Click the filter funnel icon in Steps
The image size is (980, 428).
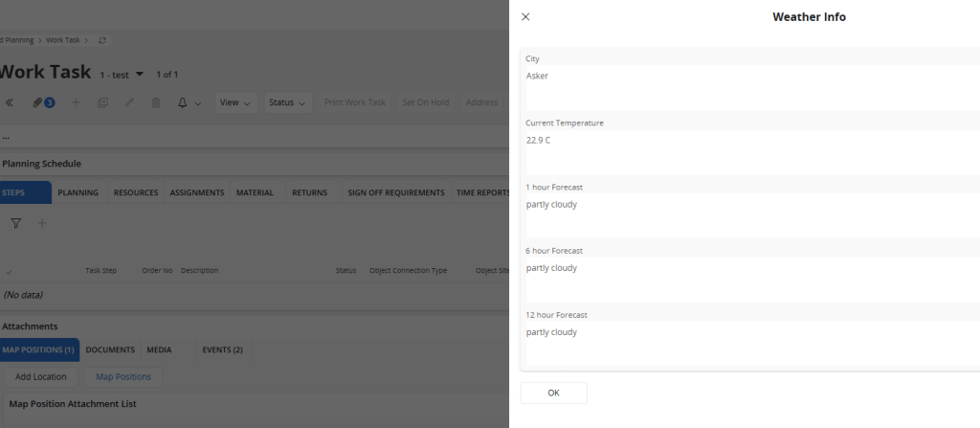pos(16,223)
